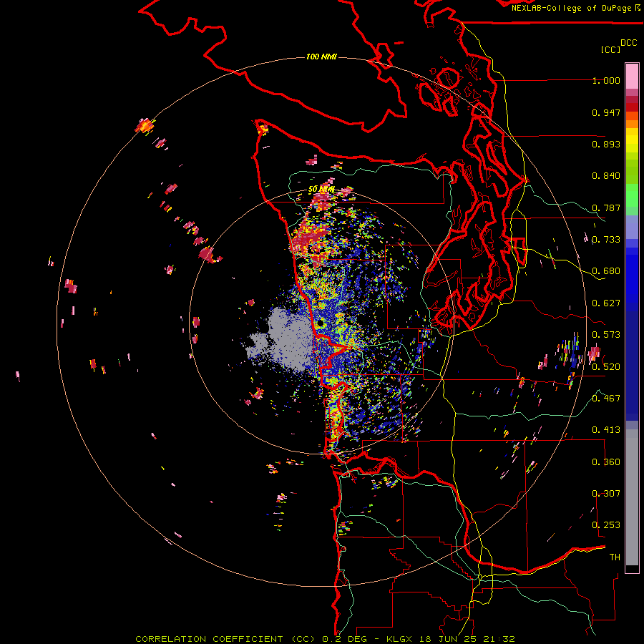
Task: Click the TH threshold label
Action: [x=615, y=557]
